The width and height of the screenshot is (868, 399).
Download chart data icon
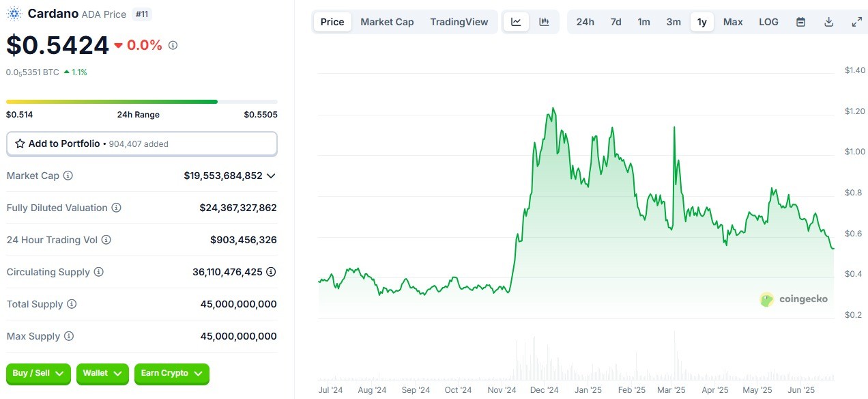(x=829, y=22)
